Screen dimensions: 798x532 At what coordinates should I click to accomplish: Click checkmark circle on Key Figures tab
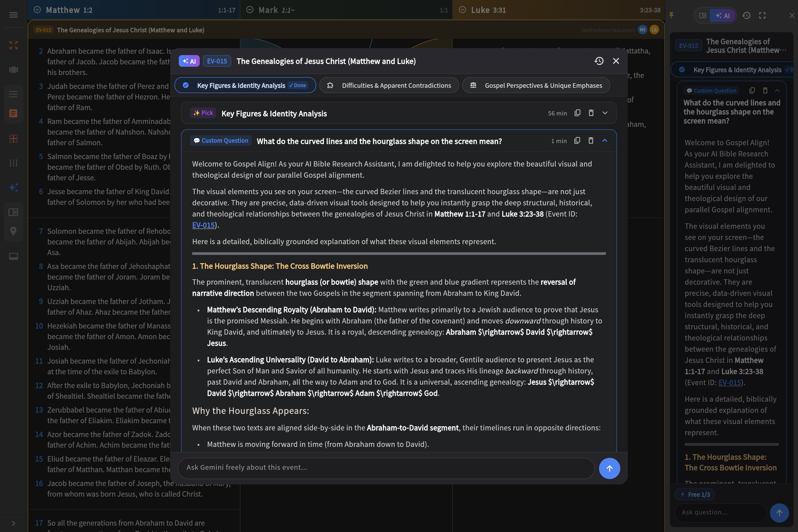coord(186,85)
